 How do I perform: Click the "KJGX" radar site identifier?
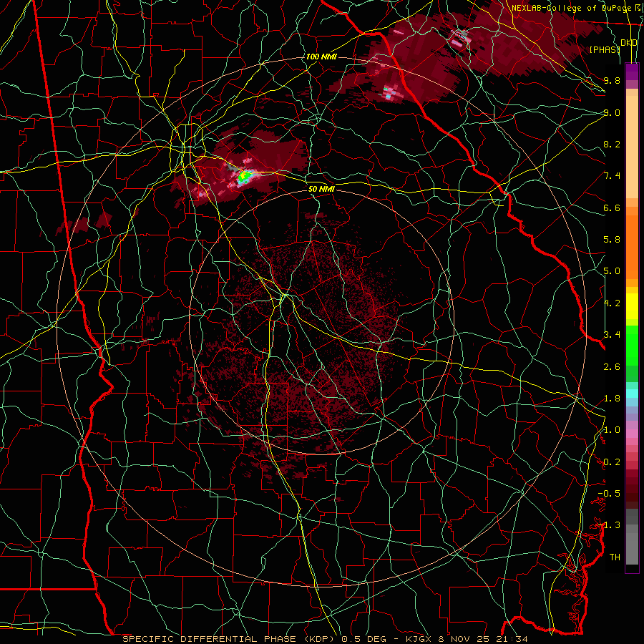point(417,639)
